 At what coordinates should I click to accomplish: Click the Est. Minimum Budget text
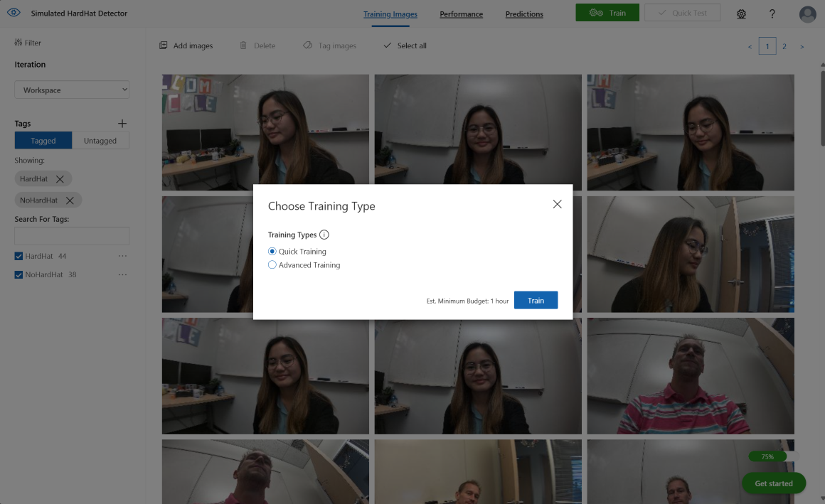pyautogui.click(x=467, y=301)
